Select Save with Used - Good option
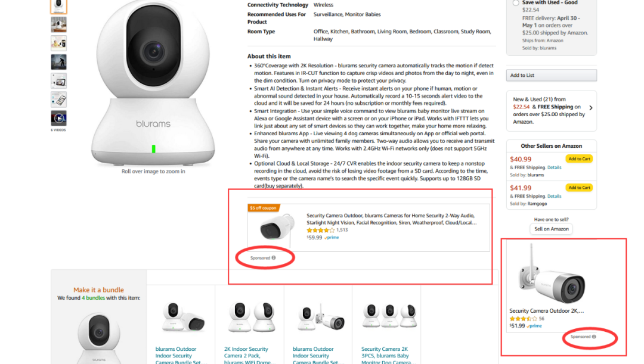 coord(515,3)
